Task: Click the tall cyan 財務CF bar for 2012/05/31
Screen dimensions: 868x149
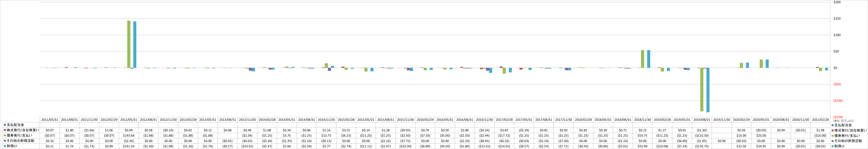Action: click(x=135, y=45)
